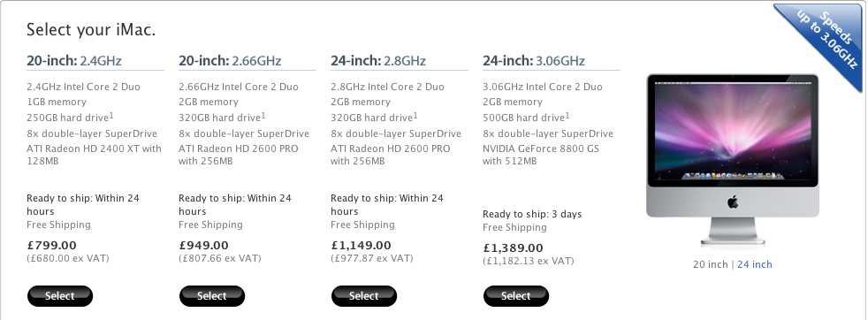868x320 pixels.
Task: Open the 20-inch: 2.4GHz heading
Action: pos(74,60)
